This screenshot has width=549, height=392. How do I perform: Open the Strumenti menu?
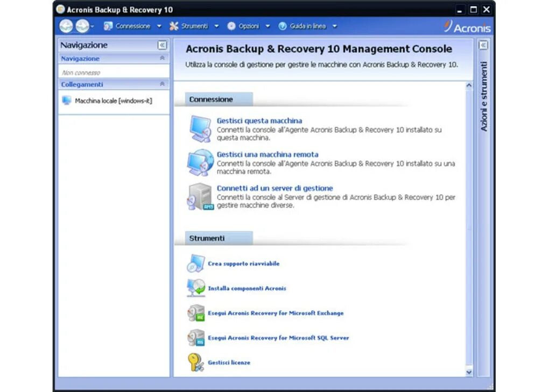tap(194, 26)
